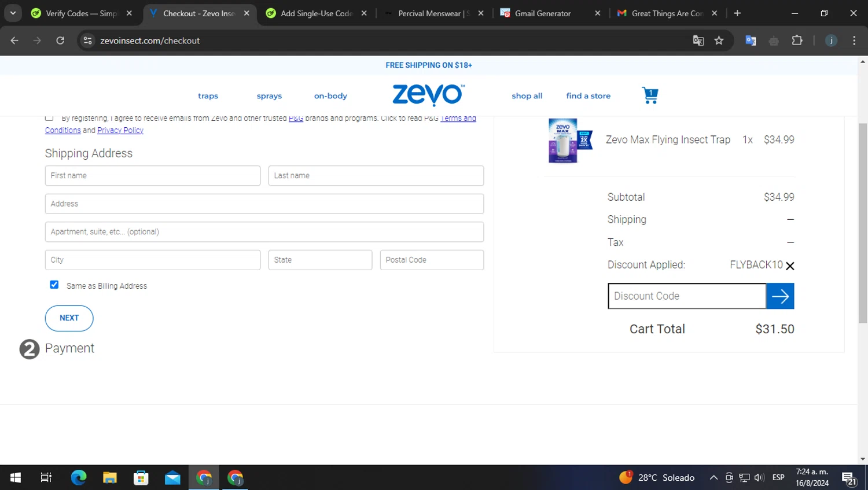Open the extensions puzzle icon

coord(797,40)
